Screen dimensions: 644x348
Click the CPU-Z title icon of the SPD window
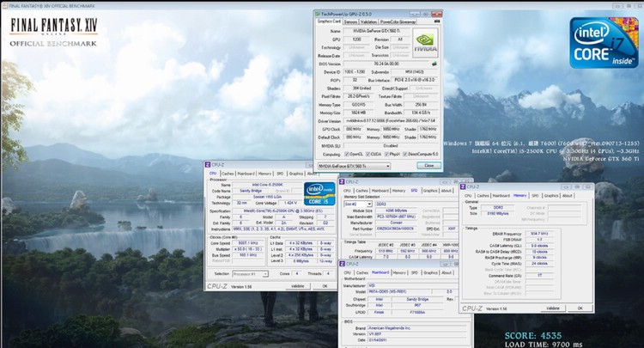(x=342, y=181)
